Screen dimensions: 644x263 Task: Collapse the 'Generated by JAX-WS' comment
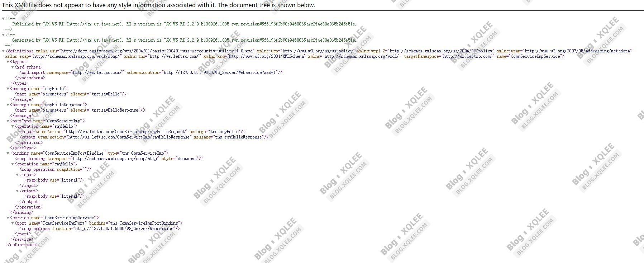coord(3,35)
